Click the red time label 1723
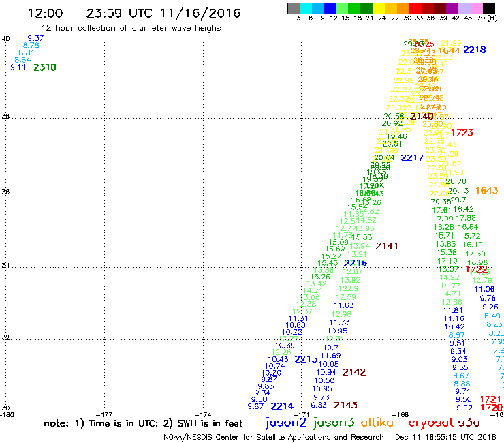 [462, 132]
